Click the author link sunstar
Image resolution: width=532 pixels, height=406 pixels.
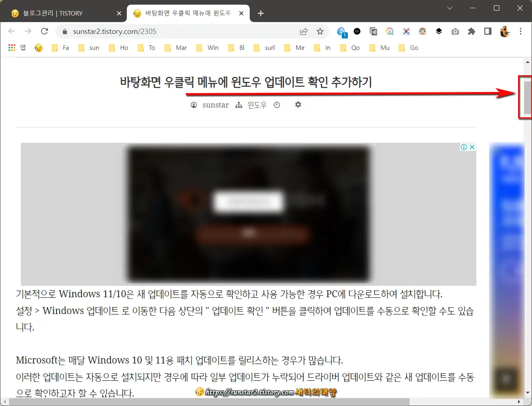point(216,105)
